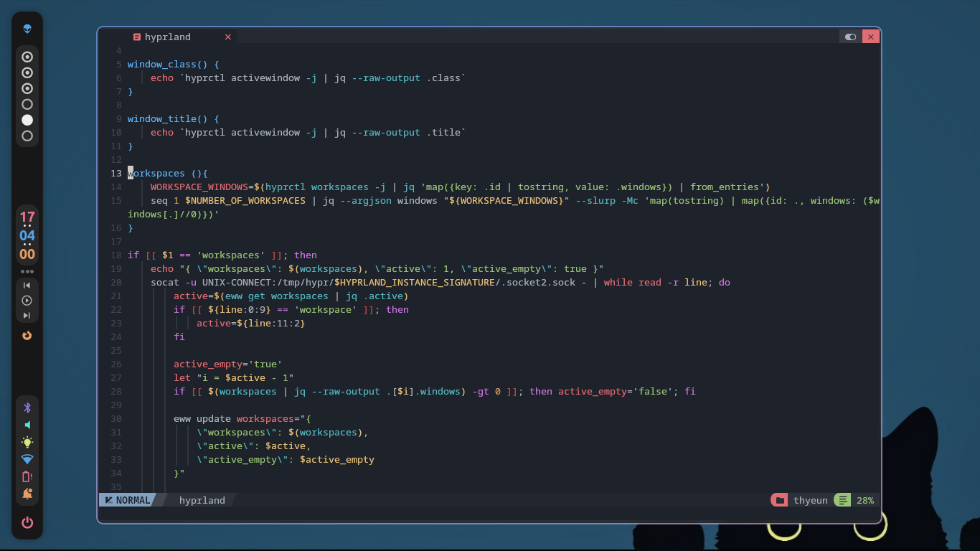Screen dimensions: 980x551
Task: Click line number 13 in the gutter
Action: 116,173
